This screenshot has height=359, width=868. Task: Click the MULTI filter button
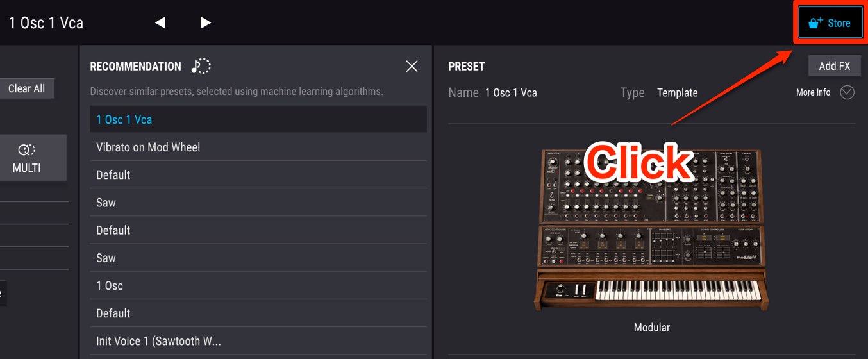(27, 158)
